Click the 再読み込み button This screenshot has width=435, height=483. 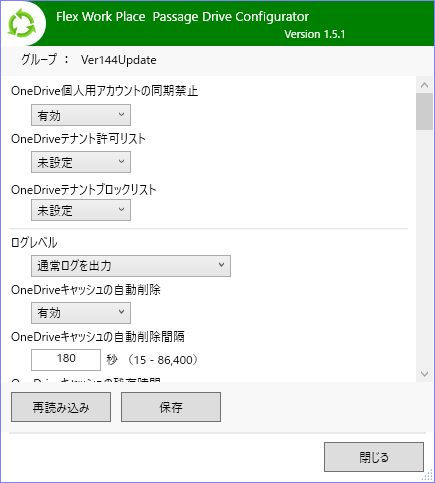pos(61,407)
